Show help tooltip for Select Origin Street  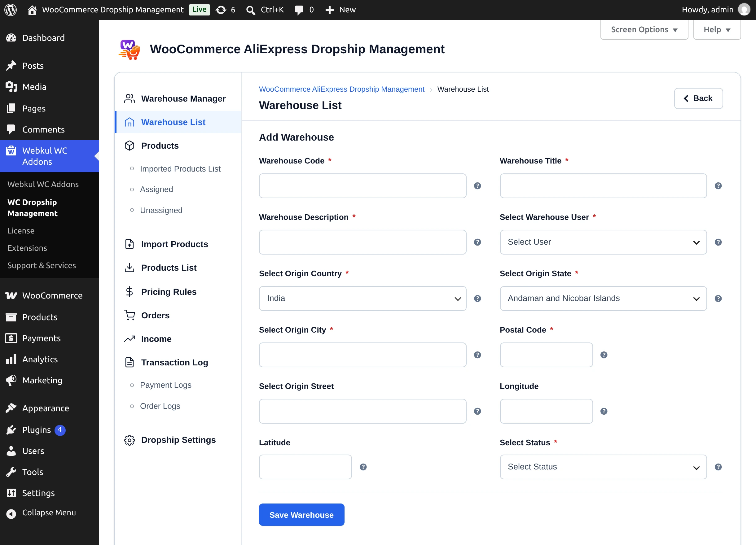click(x=477, y=411)
